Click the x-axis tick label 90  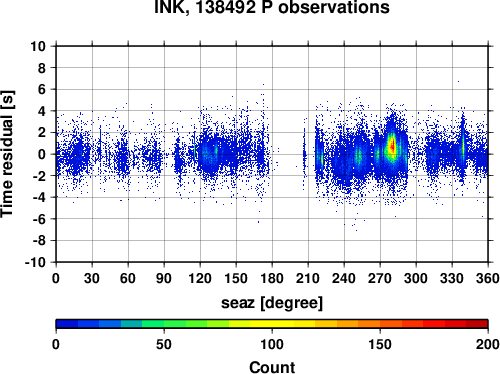click(x=164, y=278)
